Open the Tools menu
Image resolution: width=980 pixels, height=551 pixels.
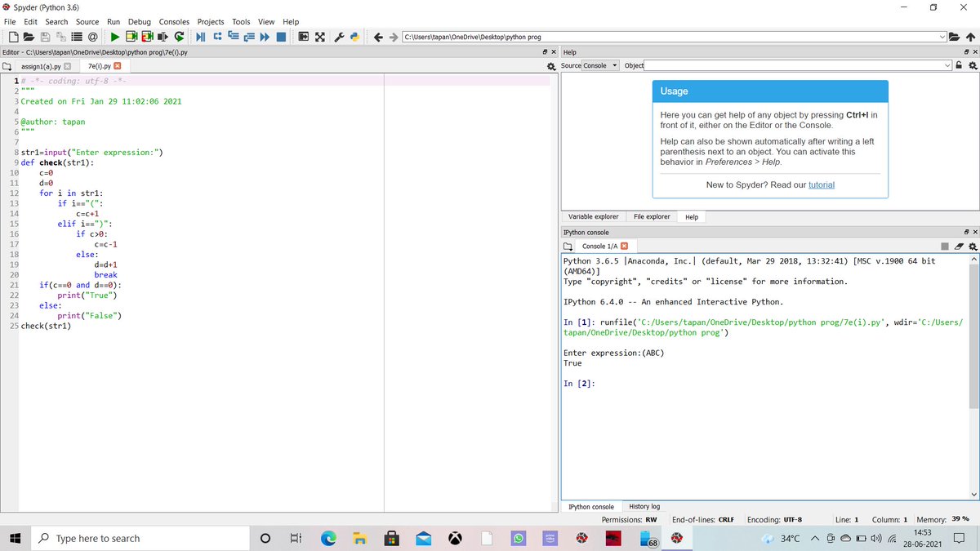pos(241,21)
